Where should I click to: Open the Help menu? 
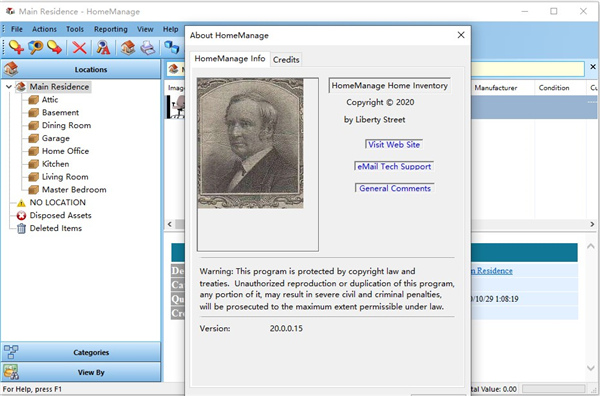pos(171,29)
